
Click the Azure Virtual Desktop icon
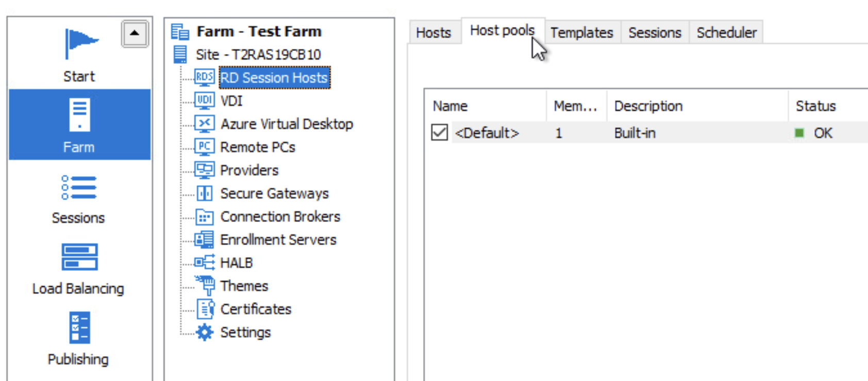204,124
